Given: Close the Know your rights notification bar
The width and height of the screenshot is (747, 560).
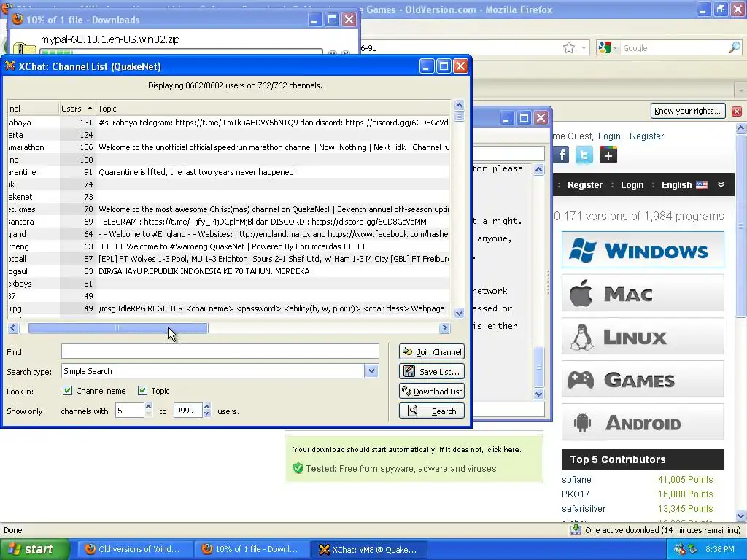Looking at the screenshot, I should pos(737,112).
